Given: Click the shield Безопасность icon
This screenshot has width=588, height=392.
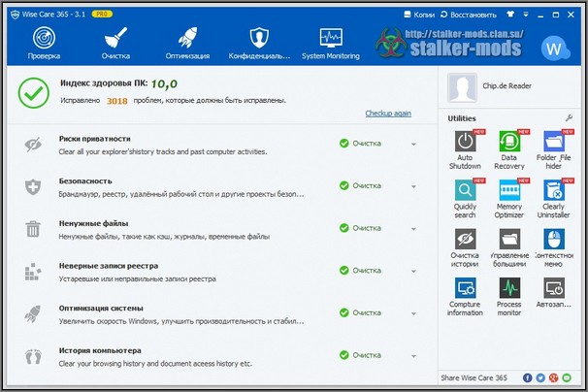Looking at the screenshot, I should click(x=33, y=187).
